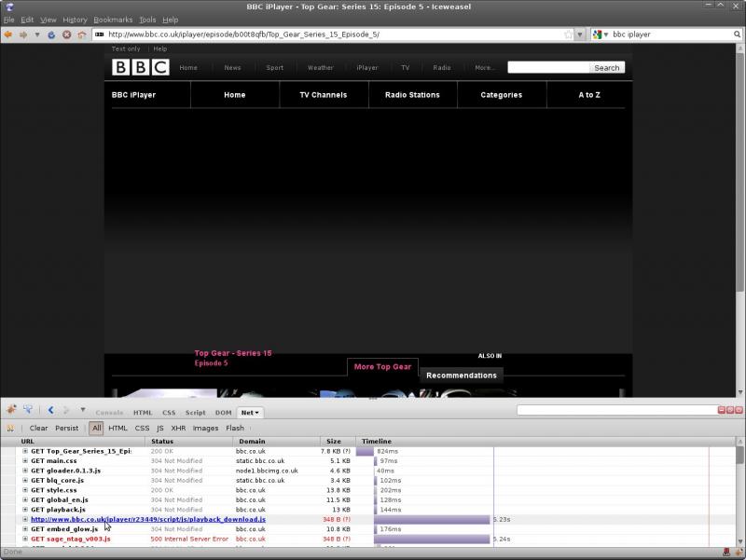Click the Net panel vertical scrollbar
Image resolution: width=746 pixels, height=560 pixels.
[x=739, y=494]
